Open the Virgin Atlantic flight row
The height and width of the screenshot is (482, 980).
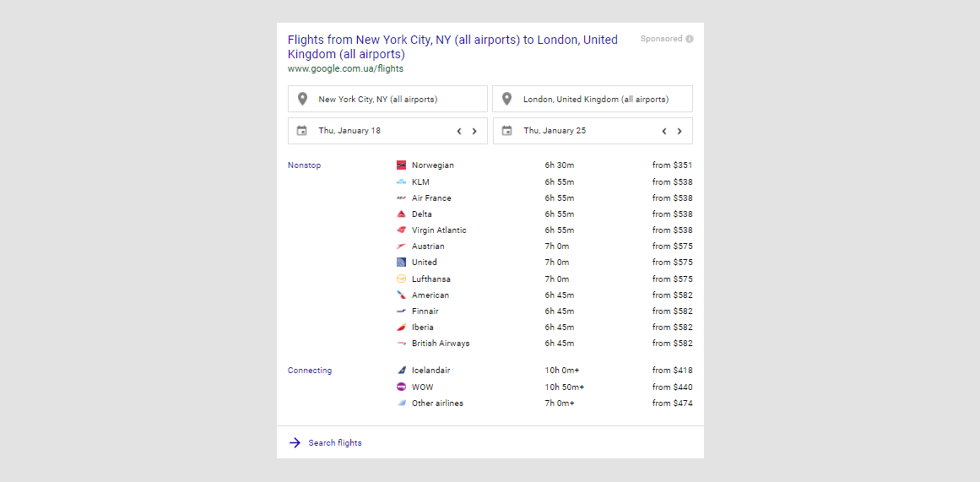(x=439, y=230)
